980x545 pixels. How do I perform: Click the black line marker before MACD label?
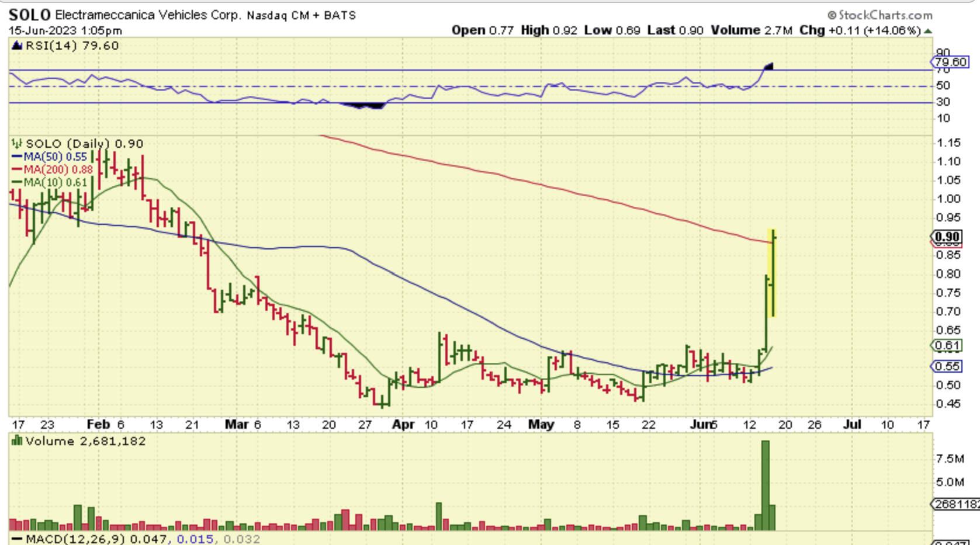[17, 539]
